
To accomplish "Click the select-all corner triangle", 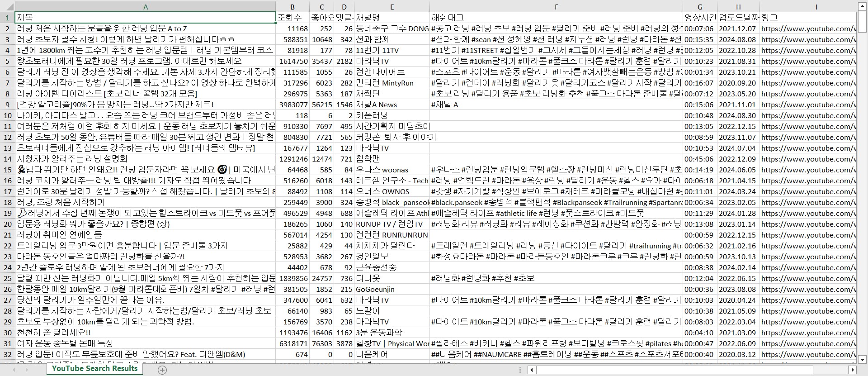I will tap(7, 7).
